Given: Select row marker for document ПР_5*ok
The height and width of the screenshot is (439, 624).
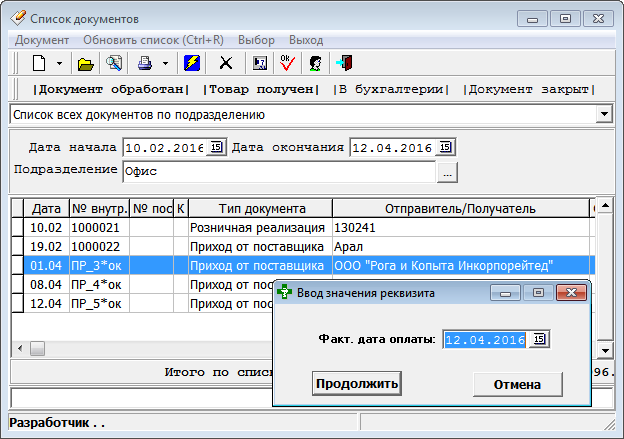Looking at the screenshot, I should click(18, 304).
